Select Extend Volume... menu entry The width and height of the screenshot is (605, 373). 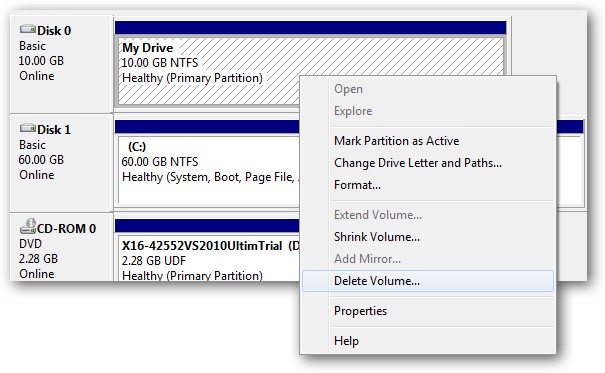coord(428,215)
